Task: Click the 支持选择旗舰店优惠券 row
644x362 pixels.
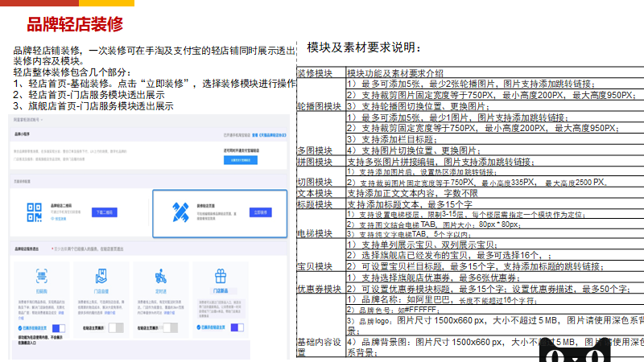Action: click(495, 278)
